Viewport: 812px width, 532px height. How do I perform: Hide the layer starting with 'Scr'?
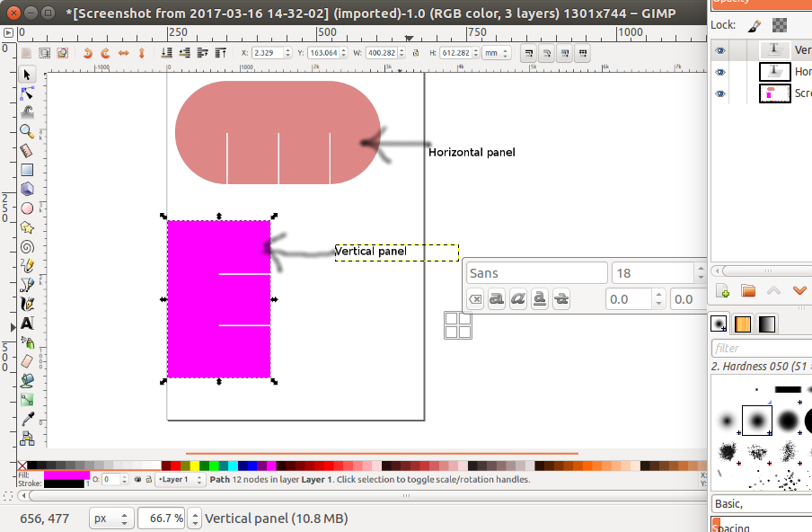pyautogui.click(x=720, y=93)
